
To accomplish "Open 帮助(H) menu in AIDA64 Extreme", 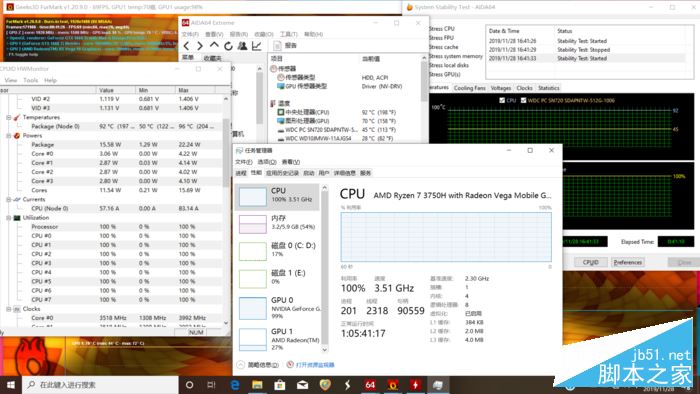I will coord(313,34).
